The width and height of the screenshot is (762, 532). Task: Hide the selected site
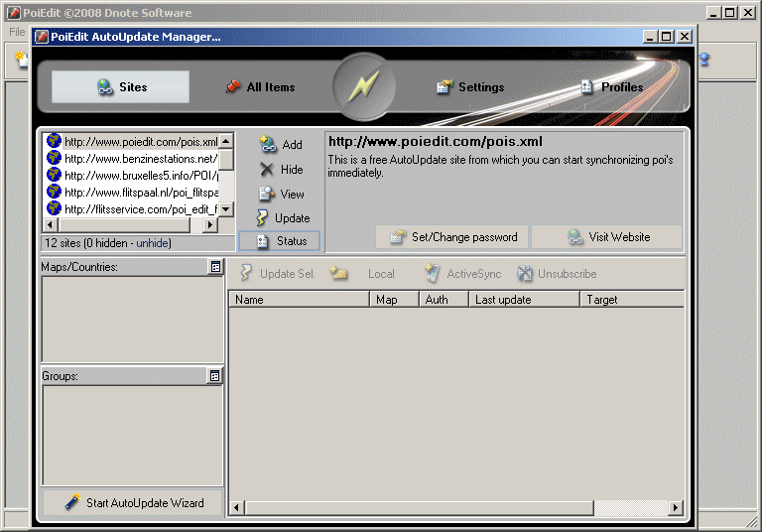281,170
